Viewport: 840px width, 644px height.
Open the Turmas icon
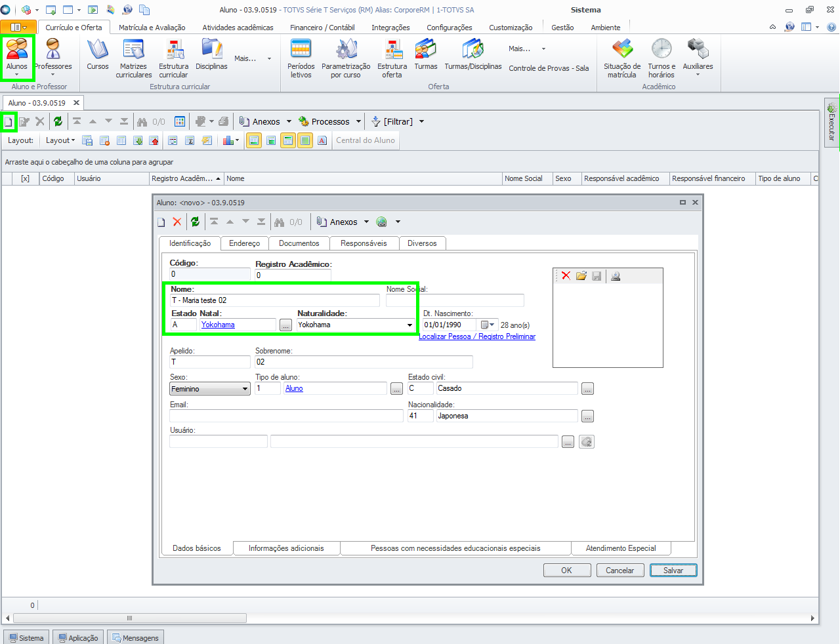(426, 54)
